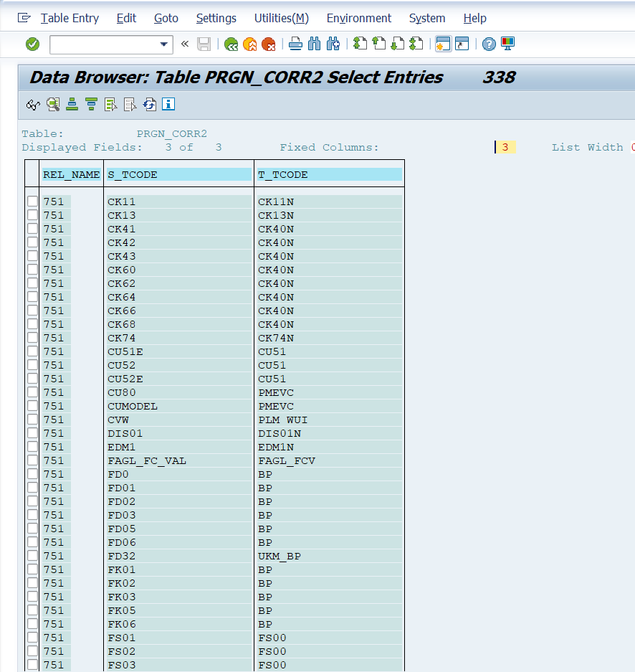Click the Save diskette icon
This screenshot has height=672, width=635.
click(x=204, y=44)
